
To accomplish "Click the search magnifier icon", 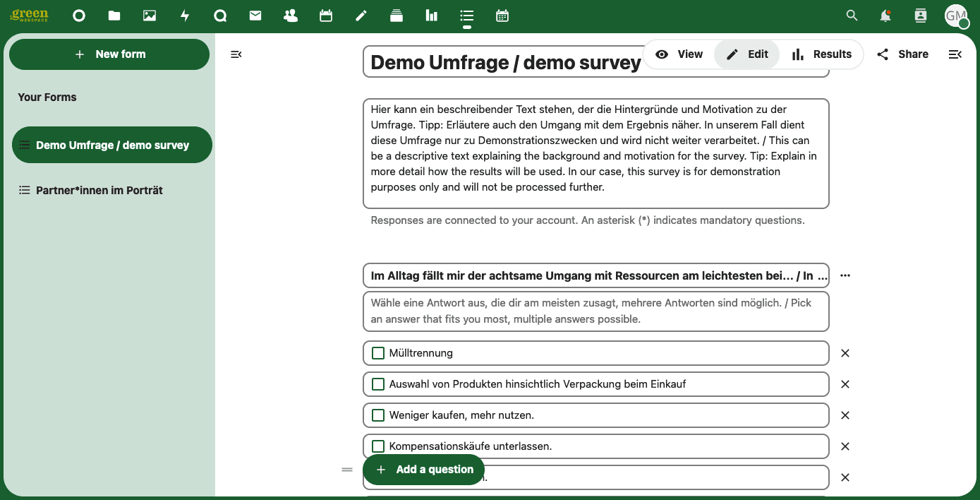I will pyautogui.click(x=852, y=16).
